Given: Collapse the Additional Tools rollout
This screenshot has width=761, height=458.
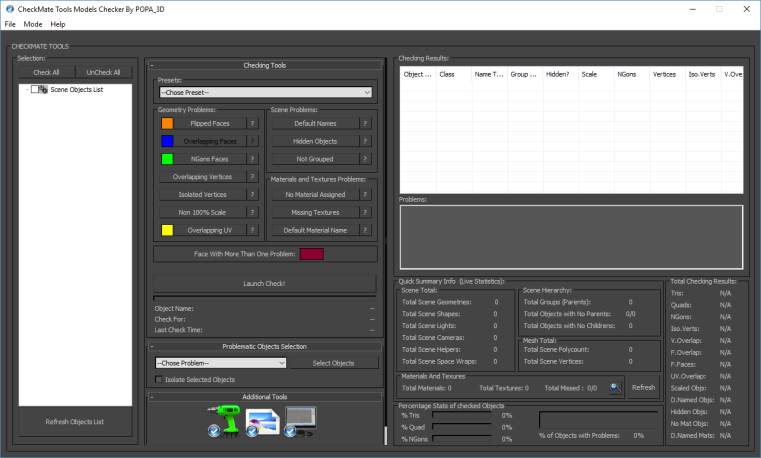Looking at the screenshot, I should tap(265, 397).
